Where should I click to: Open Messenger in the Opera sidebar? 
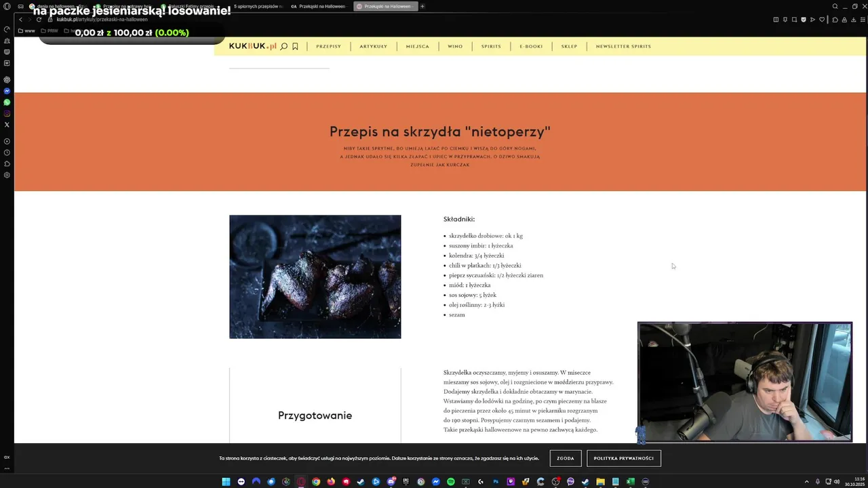[x=7, y=91]
